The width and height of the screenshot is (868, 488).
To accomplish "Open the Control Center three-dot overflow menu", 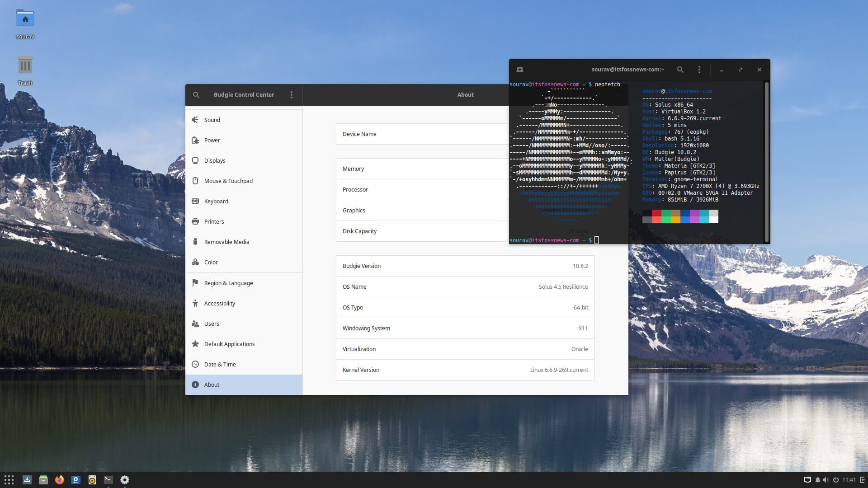I will (292, 95).
